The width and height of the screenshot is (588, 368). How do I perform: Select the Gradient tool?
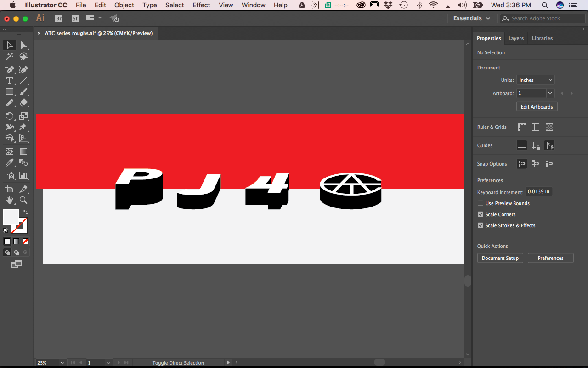click(x=23, y=151)
